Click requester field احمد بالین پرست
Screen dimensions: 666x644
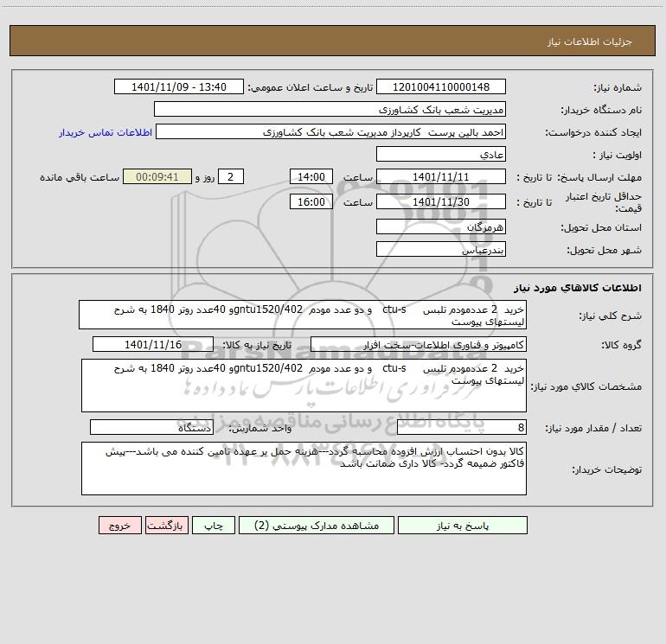click(x=331, y=131)
